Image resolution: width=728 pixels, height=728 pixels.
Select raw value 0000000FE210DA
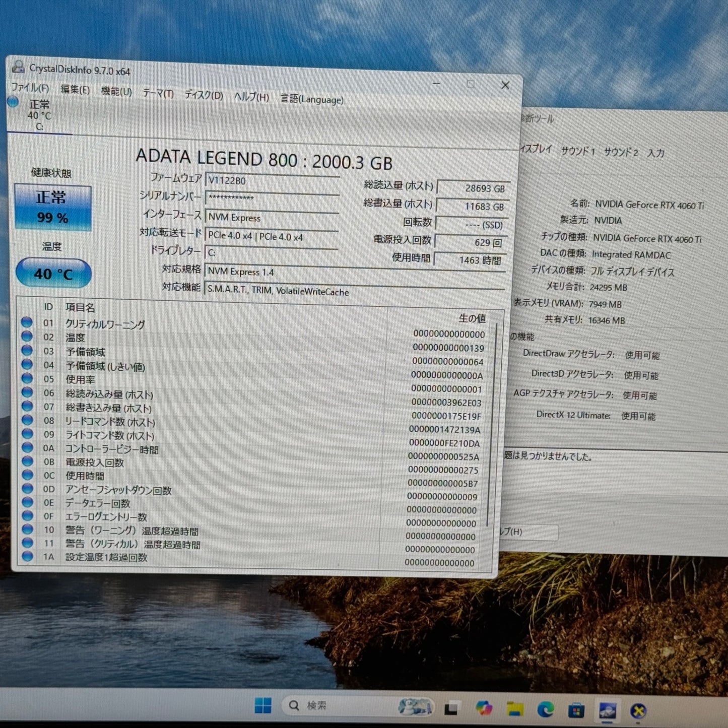coord(444,443)
